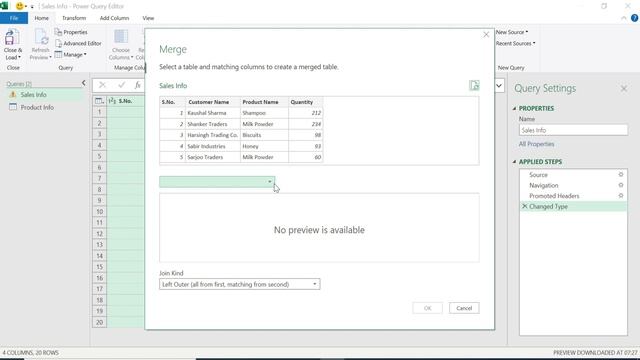
Task: Click the Sarjoo Traders cell
Action: coord(213,157)
